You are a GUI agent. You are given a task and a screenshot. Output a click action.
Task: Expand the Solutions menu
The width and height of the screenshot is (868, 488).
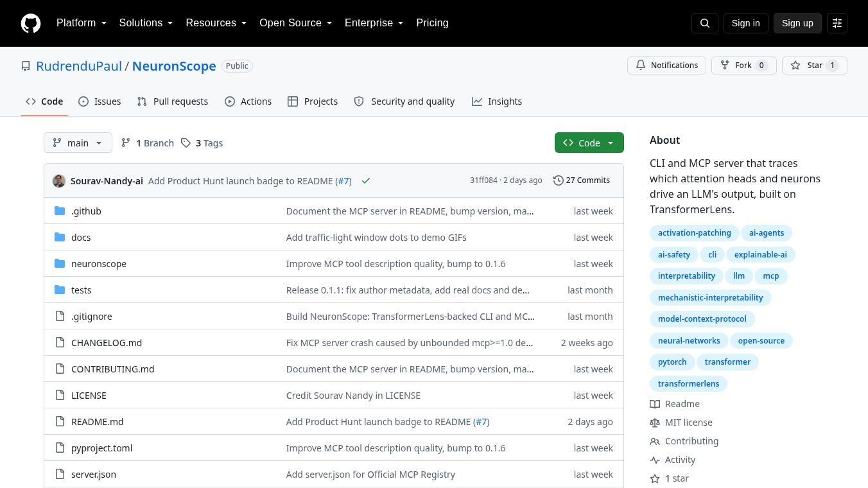tap(146, 22)
